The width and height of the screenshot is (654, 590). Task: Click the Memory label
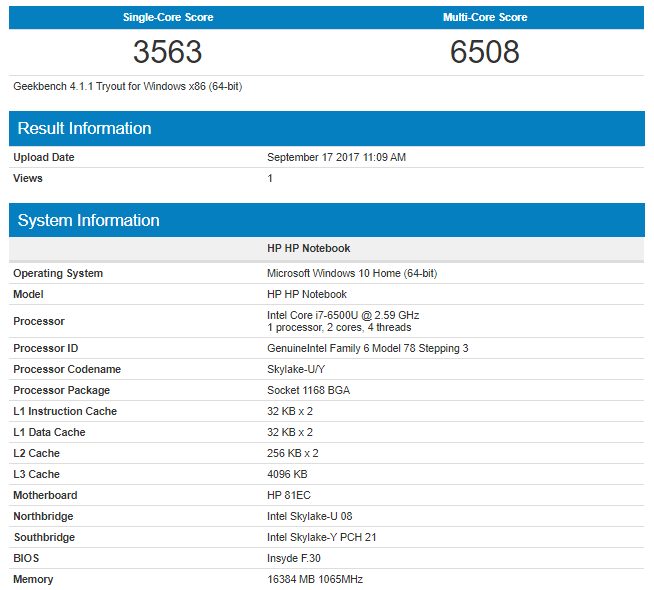pyautogui.click(x=33, y=579)
